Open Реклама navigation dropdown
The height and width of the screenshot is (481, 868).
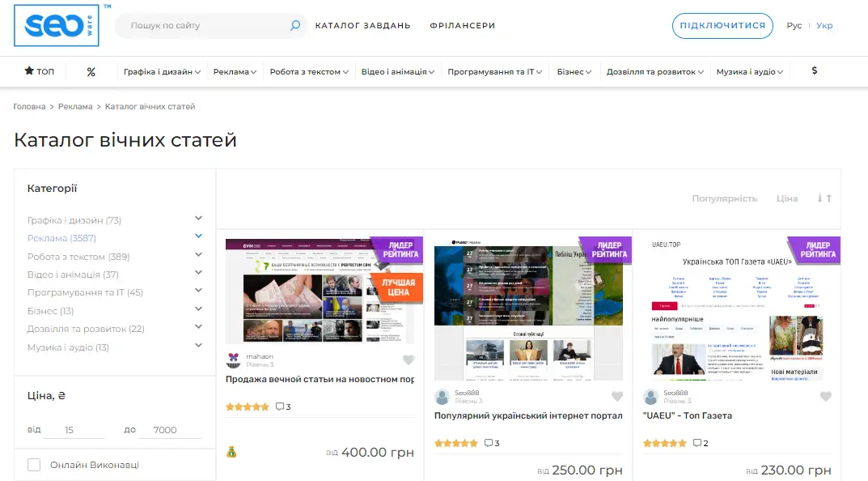235,71
